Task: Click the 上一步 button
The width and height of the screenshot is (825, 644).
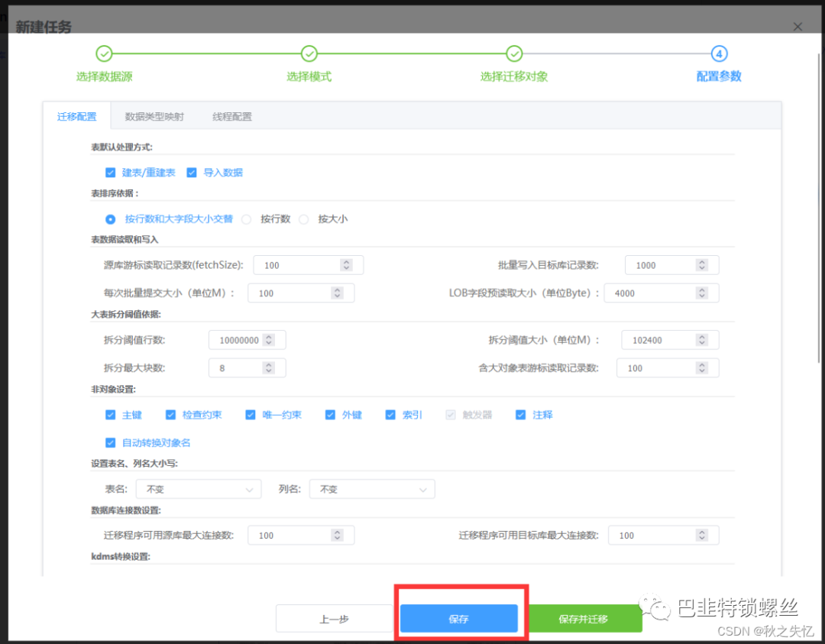Action: click(x=334, y=619)
